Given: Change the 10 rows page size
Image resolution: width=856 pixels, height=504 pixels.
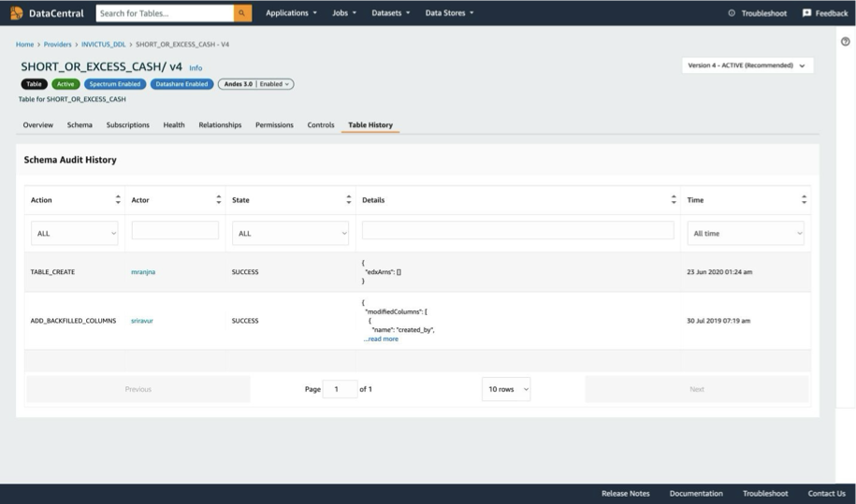Looking at the screenshot, I should pos(506,389).
